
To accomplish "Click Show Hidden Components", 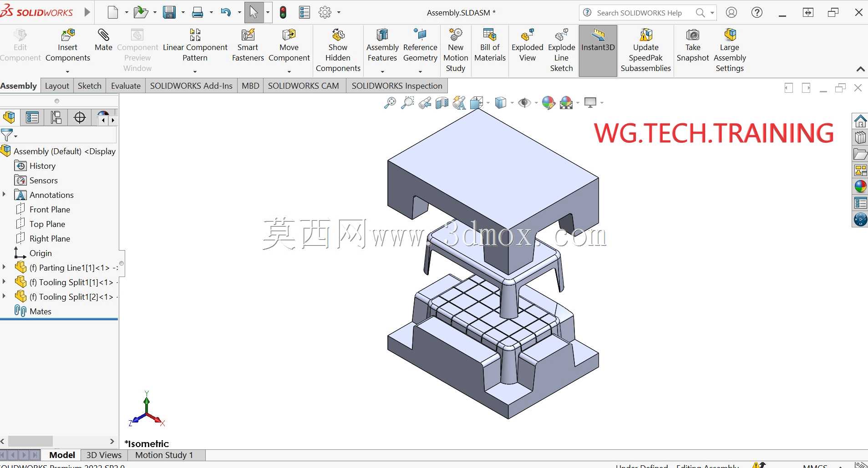I will [x=338, y=50].
